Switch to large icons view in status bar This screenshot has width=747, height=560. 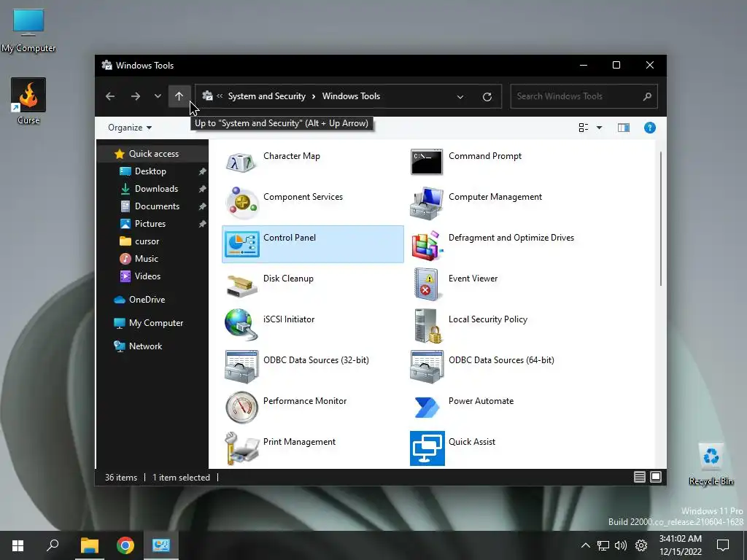coord(656,477)
